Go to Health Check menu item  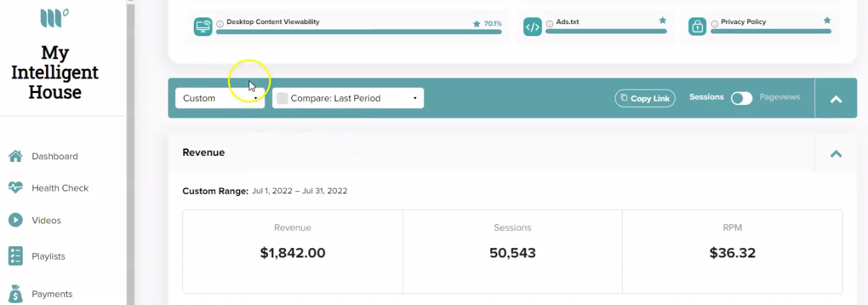pyautogui.click(x=60, y=188)
